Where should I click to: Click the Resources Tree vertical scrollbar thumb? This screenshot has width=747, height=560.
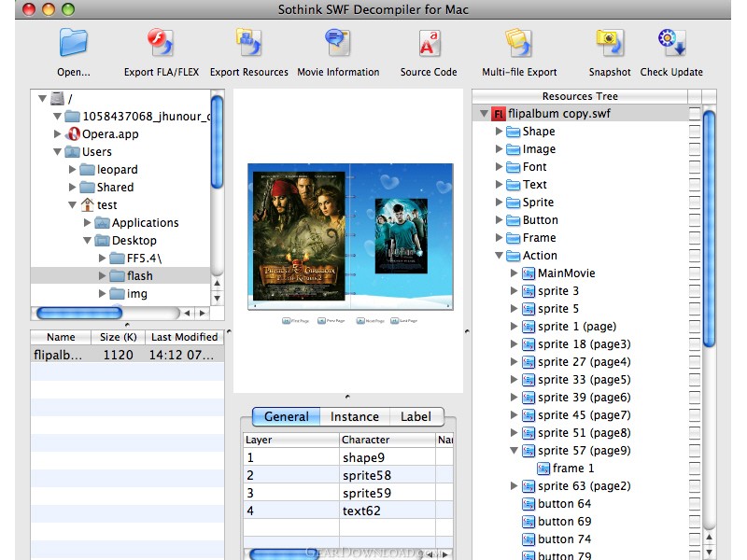click(x=710, y=229)
